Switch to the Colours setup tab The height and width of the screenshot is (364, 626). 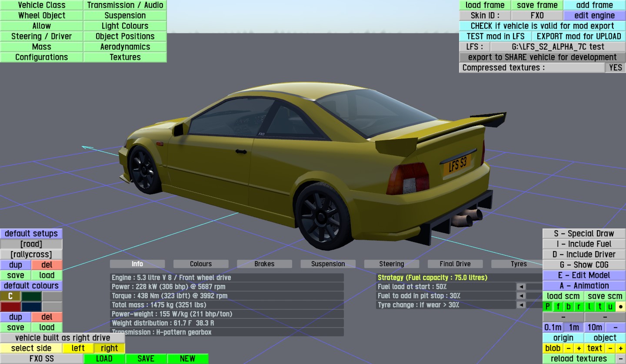[201, 264]
